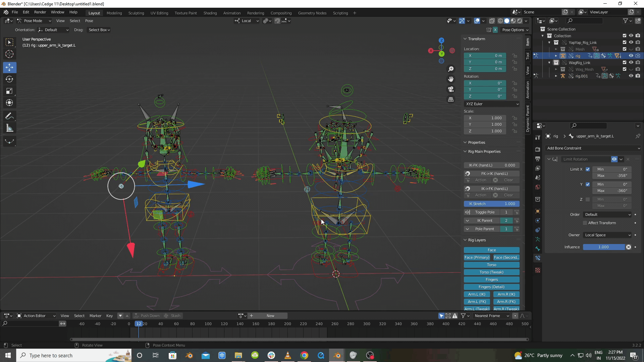Screen dimensions: 644x362
Task: Open Chrome from the taskbar
Action: (304, 355)
